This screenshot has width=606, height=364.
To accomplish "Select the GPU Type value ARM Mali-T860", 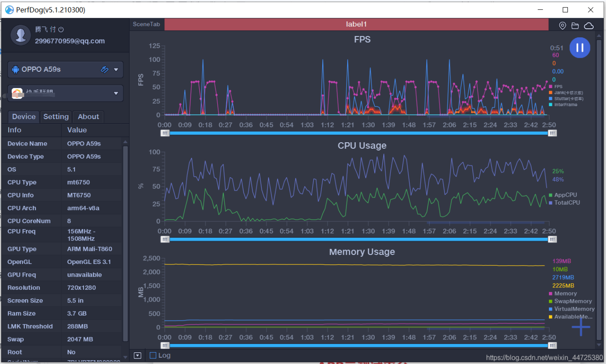I will 89,249.
